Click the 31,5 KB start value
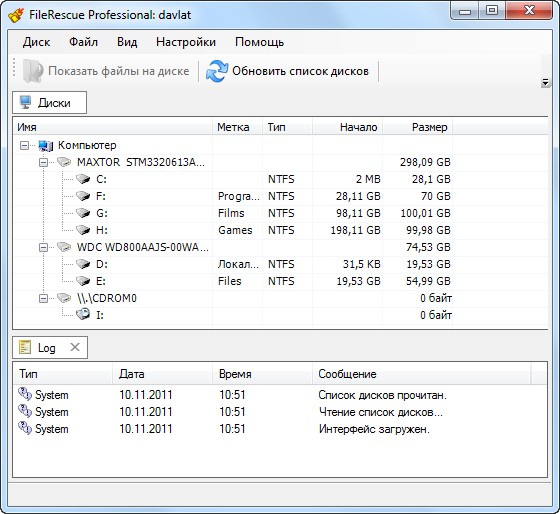 point(361,264)
